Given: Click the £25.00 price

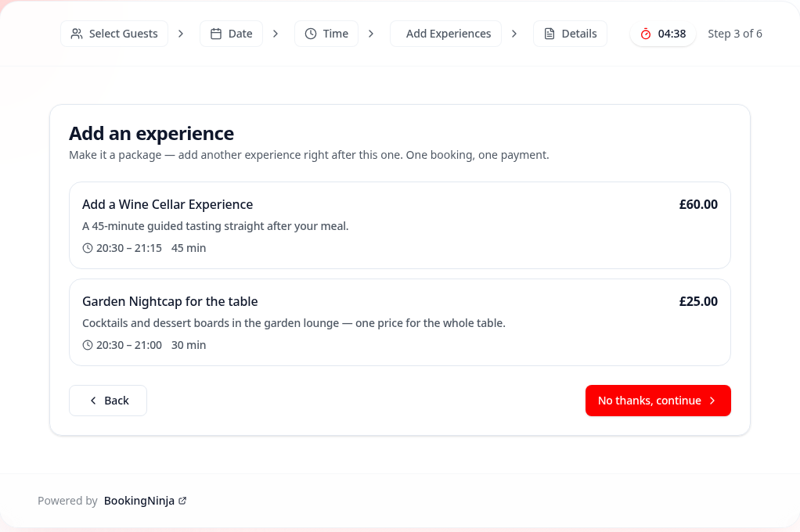Looking at the screenshot, I should tap(698, 301).
